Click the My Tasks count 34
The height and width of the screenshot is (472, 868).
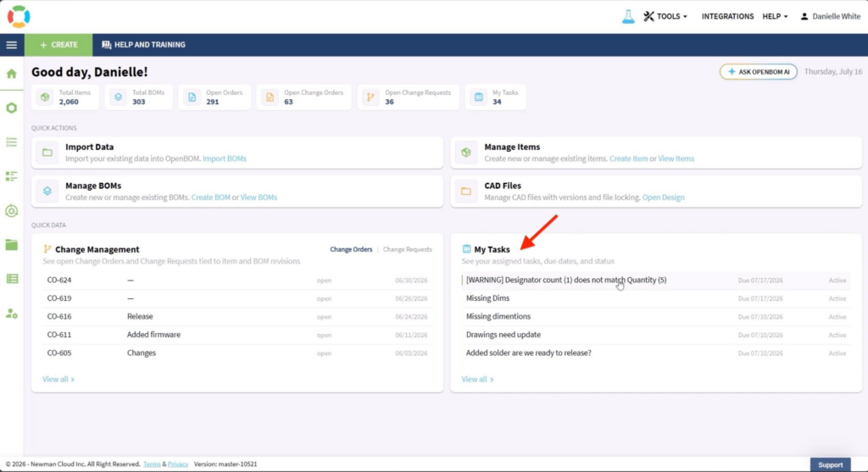coord(497,102)
